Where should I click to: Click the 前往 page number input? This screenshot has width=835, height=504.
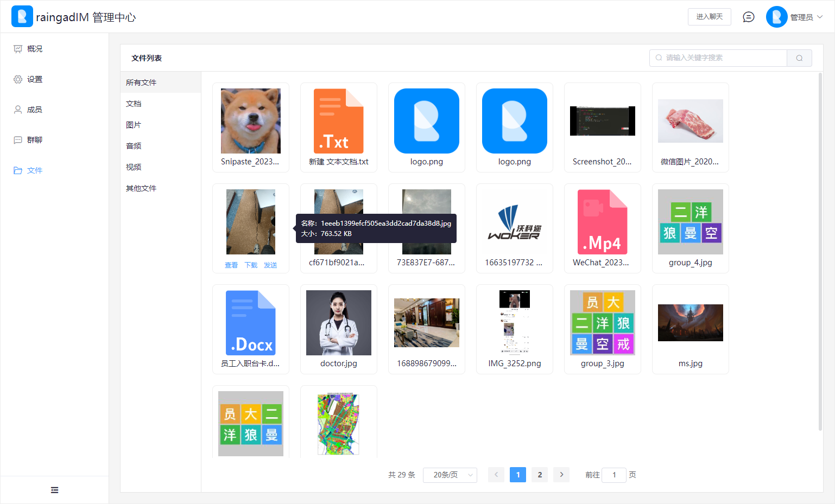pyautogui.click(x=614, y=475)
